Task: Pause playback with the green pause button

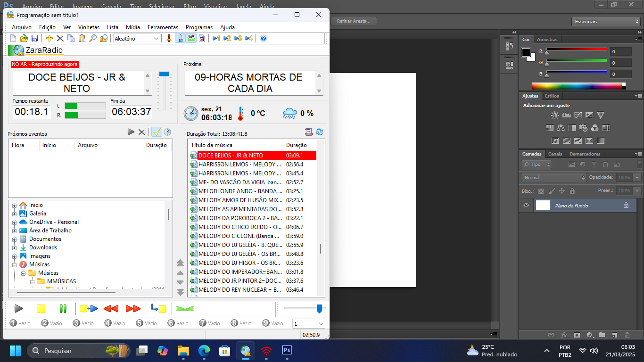Action: point(63,309)
